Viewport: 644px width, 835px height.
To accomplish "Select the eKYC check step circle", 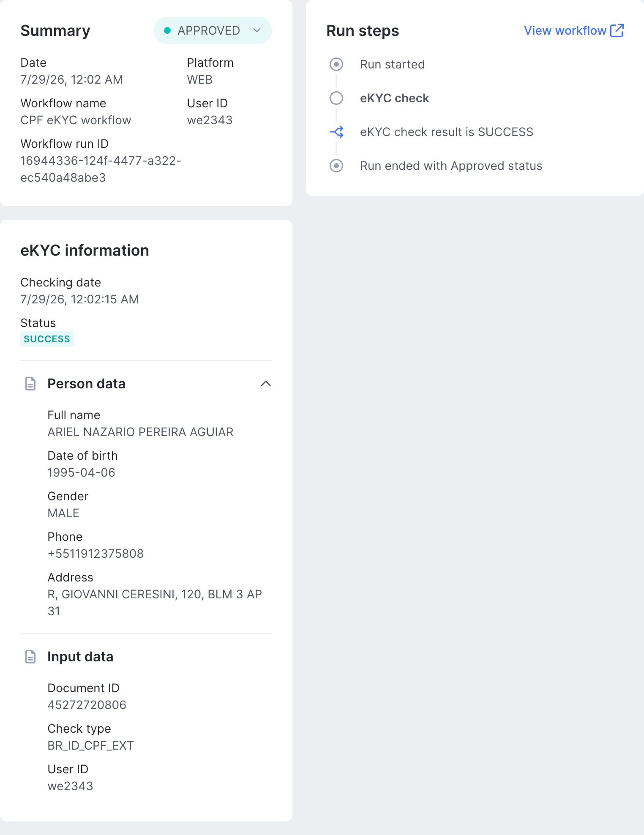I will point(336,98).
